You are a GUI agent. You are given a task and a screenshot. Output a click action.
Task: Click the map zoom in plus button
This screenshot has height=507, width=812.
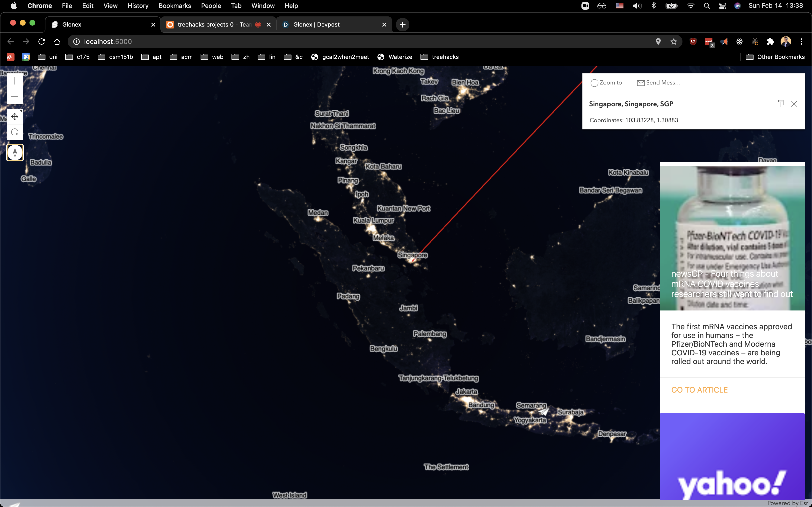coord(15,81)
